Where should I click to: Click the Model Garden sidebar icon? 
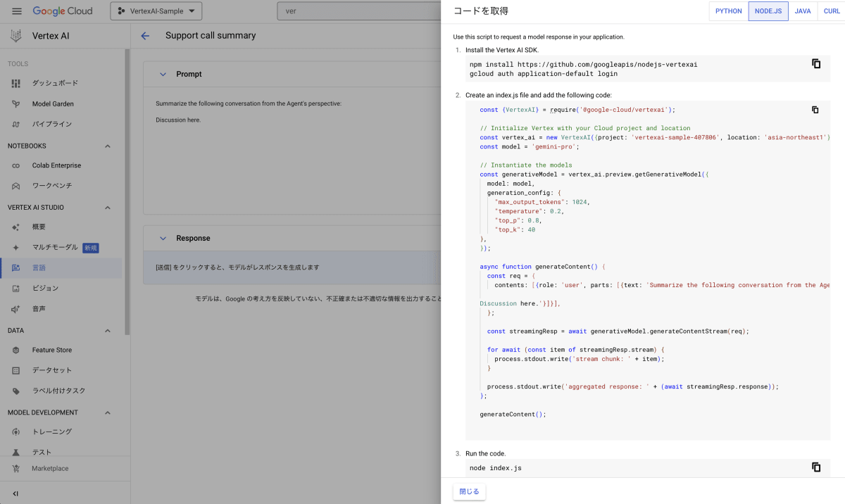[x=16, y=103]
